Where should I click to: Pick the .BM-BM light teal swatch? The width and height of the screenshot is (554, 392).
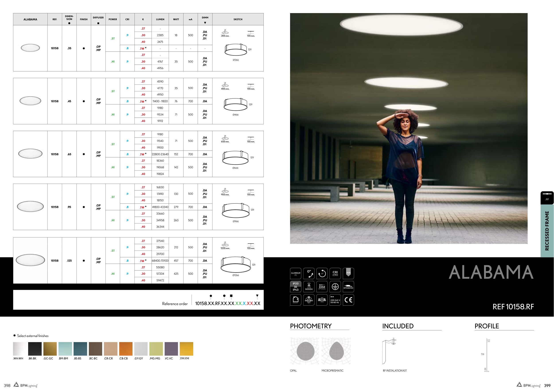click(x=65, y=349)
